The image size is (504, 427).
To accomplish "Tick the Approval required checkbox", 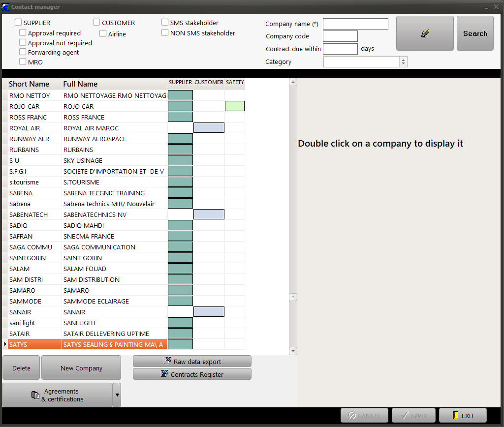I will (x=23, y=32).
